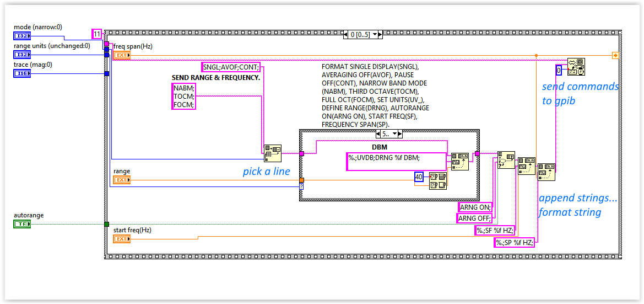The image size is (644, 304).
Task: Click the Select function node wired to ARNG ON
Action: tap(506, 159)
